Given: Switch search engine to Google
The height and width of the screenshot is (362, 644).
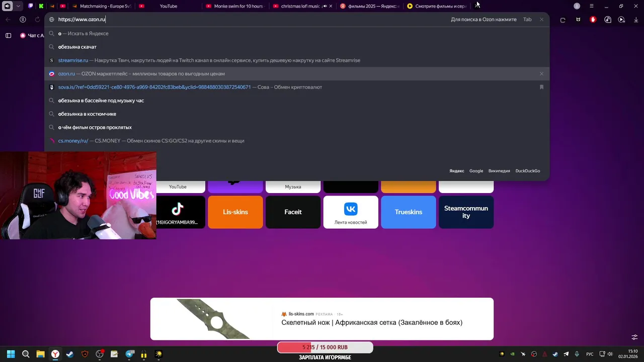Looking at the screenshot, I should 476,171.
